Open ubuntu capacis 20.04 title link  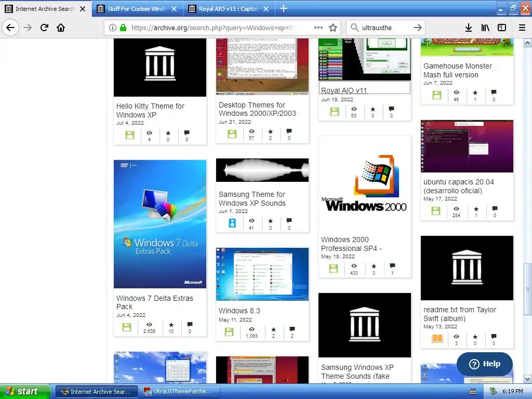tap(458, 187)
